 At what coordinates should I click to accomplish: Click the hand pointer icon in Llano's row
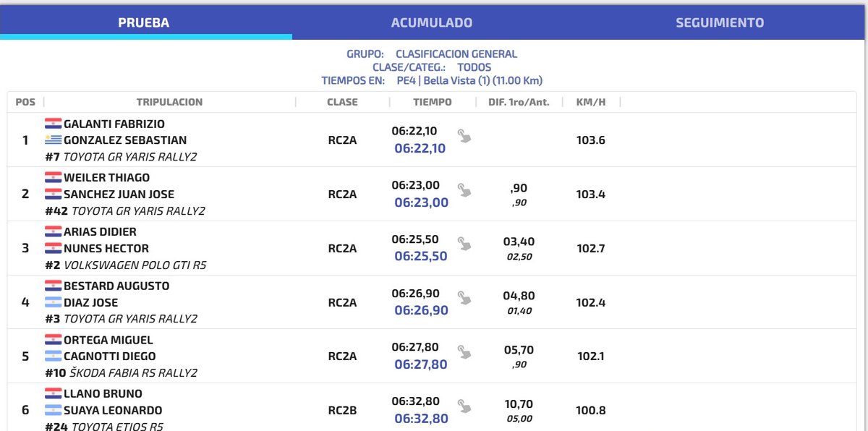click(x=464, y=406)
